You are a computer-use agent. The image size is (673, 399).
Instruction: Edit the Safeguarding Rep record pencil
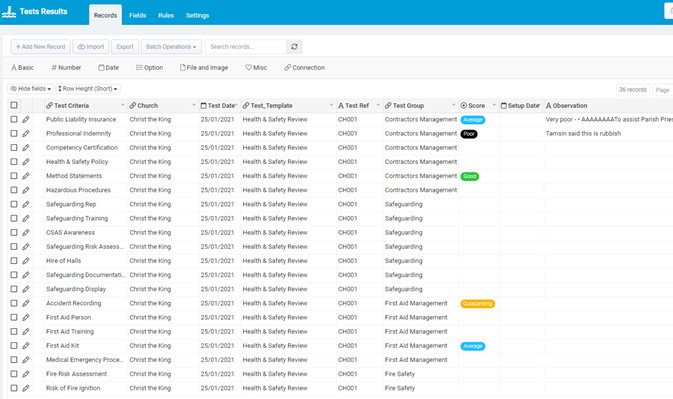[26, 204]
